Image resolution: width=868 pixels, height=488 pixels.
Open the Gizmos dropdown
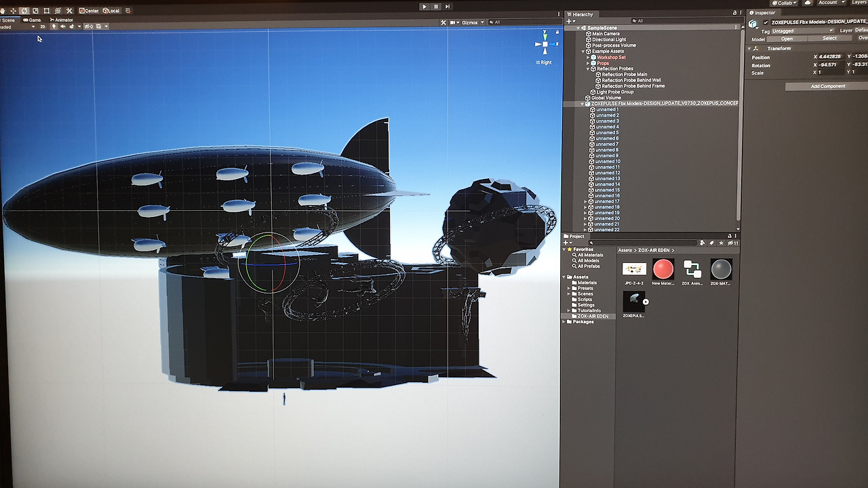click(x=473, y=22)
